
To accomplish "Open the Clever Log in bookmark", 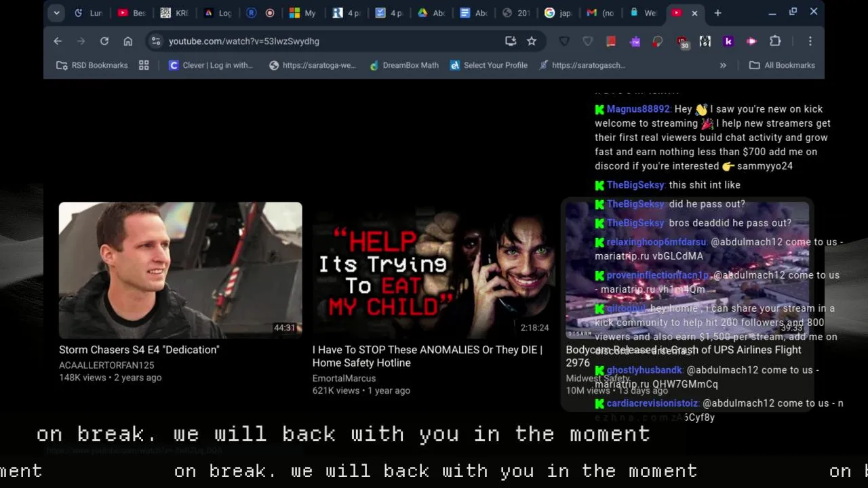I will (x=211, y=65).
